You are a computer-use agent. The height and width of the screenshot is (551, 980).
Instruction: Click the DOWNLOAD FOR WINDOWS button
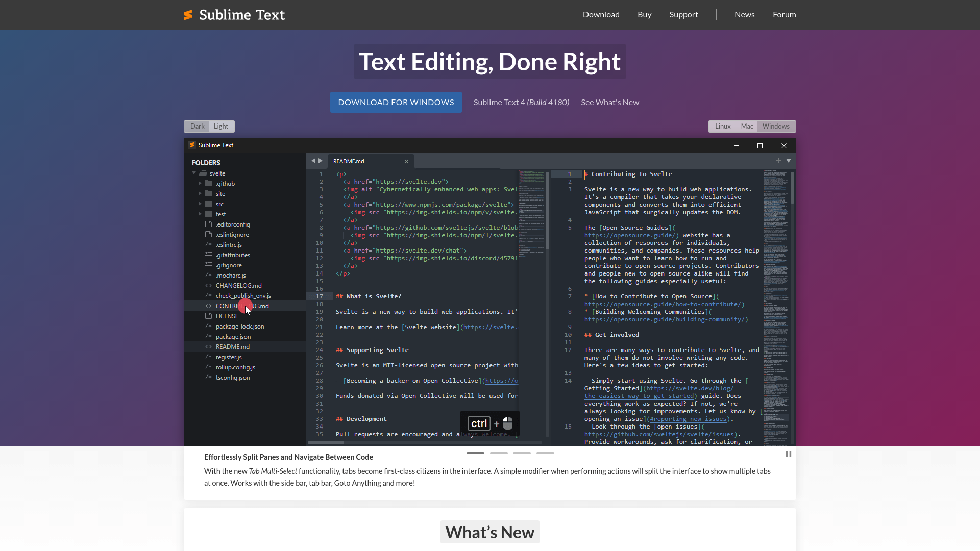pos(397,102)
